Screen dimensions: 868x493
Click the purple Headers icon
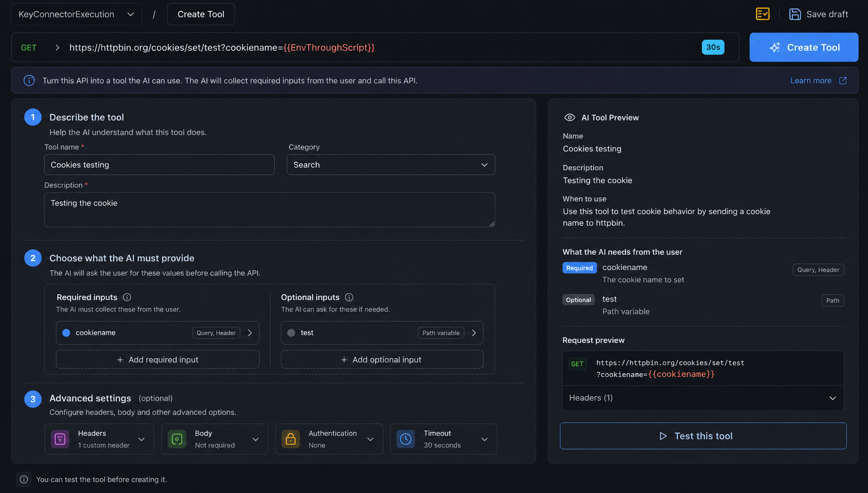tap(60, 439)
